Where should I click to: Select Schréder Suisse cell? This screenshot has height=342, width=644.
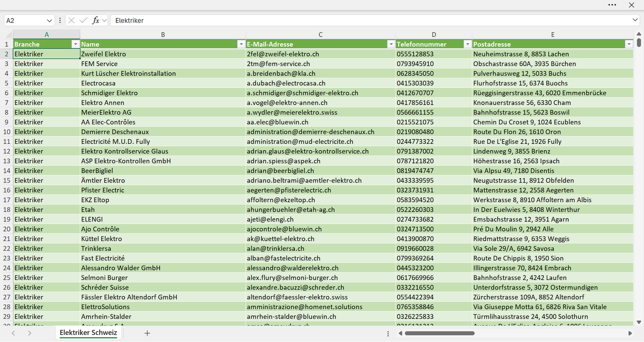(x=163, y=288)
